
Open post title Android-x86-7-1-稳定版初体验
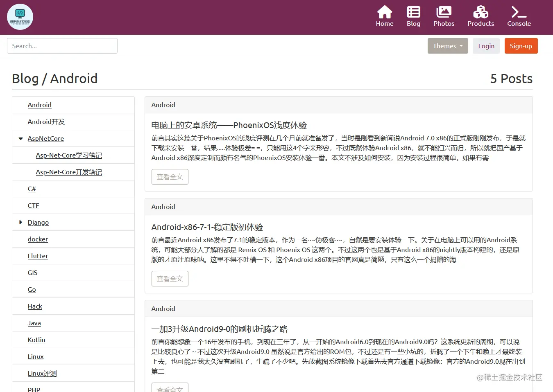click(x=207, y=227)
